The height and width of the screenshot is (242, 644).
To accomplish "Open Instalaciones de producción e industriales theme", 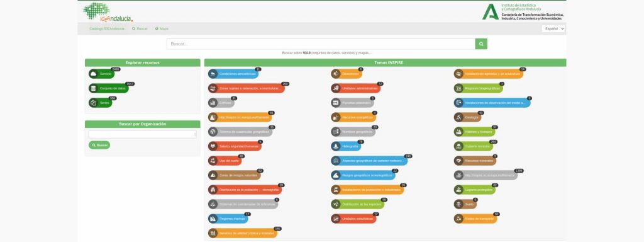I will 367,190.
